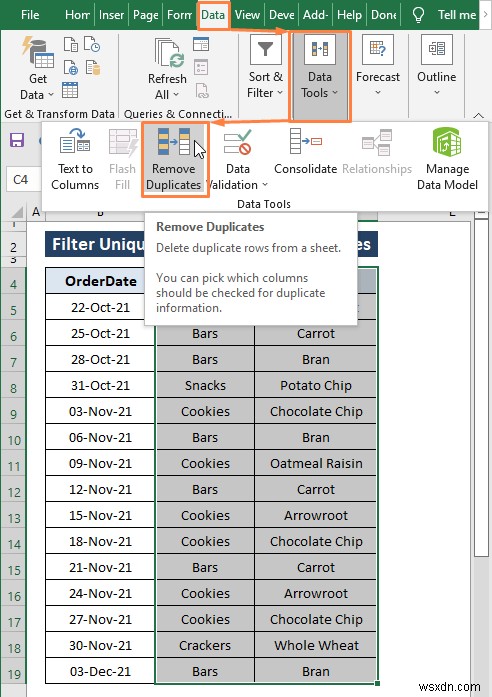Click the Snacks cell
This screenshot has height=697, width=492.
[205, 385]
